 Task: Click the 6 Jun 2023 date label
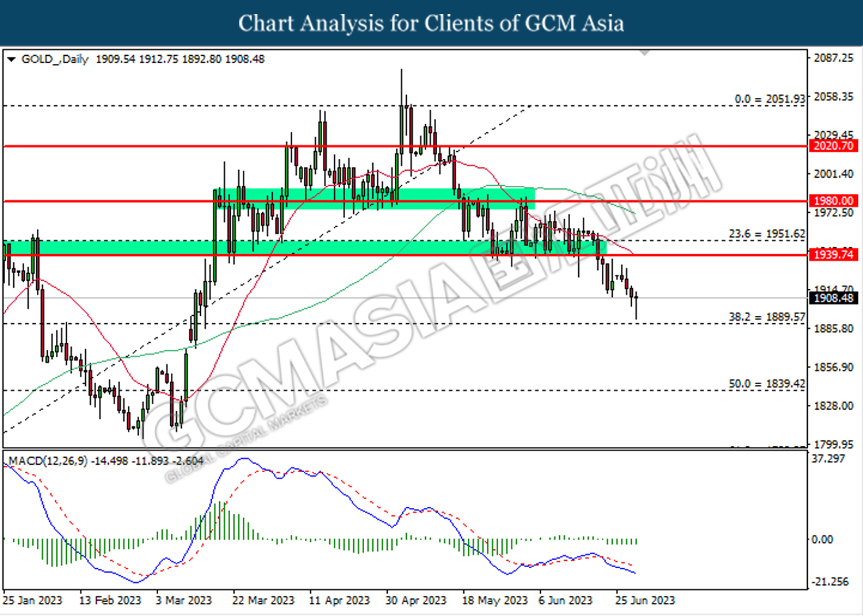pos(566,600)
